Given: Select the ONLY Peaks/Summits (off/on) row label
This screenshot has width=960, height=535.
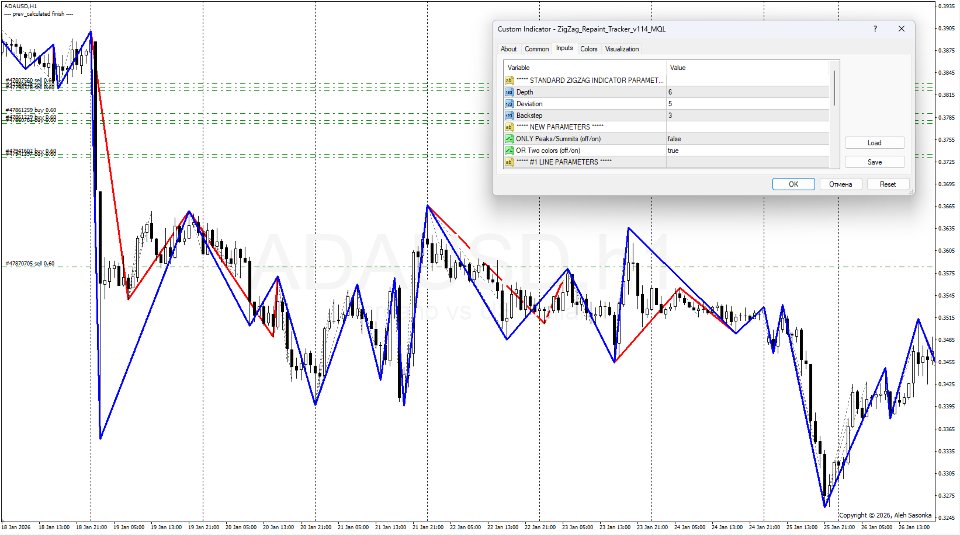Looking at the screenshot, I should coord(558,138).
